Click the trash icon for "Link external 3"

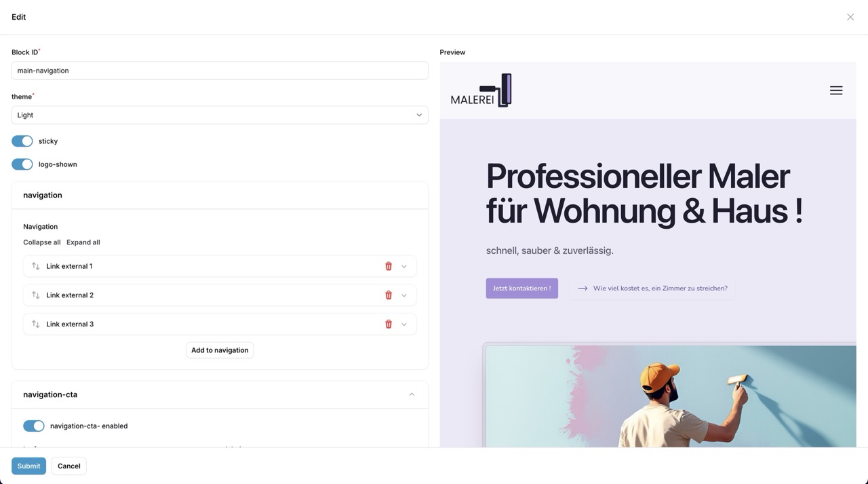point(389,324)
